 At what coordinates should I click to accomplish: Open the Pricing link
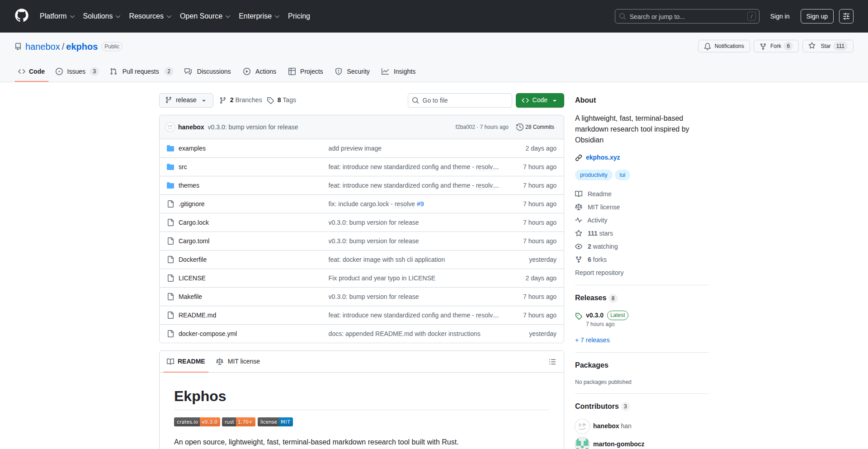point(299,16)
